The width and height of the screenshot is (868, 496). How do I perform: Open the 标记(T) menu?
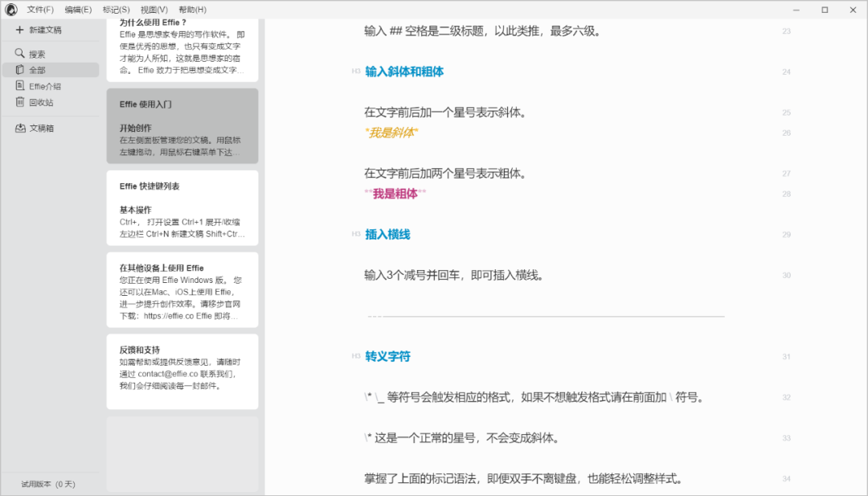(116, 10)
